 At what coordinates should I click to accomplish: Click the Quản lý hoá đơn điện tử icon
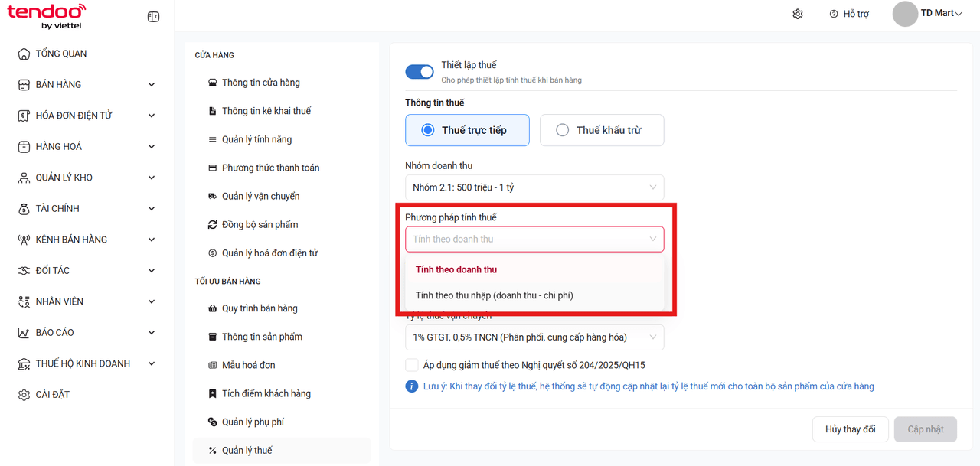coord(212,253)
